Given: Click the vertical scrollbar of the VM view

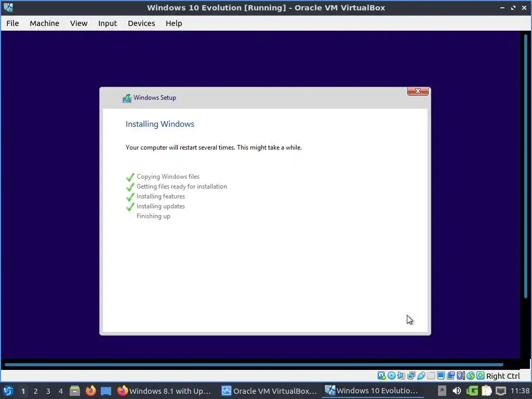Looking at the screenshot, I should pyautogui.click(x=526, y=166).
